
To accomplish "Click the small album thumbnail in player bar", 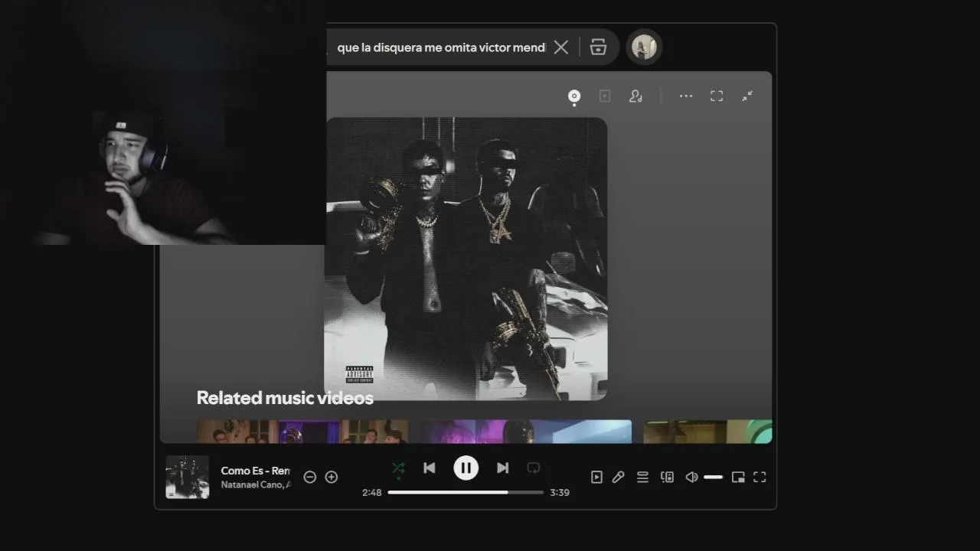I will [x=188, y=478].
